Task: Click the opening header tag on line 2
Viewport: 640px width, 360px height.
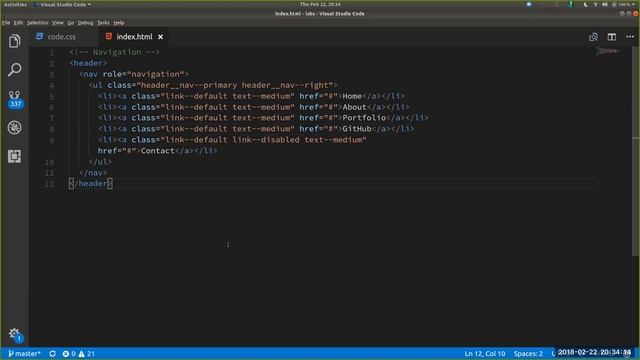Action: pyautogui.click(x=88, y=63)
